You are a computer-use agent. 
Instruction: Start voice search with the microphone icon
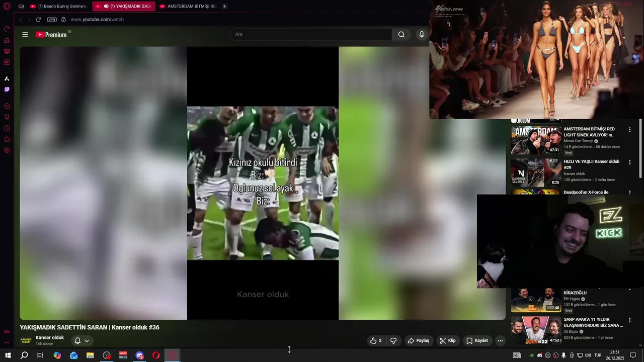pyautogui.click(x=422, y=34)
